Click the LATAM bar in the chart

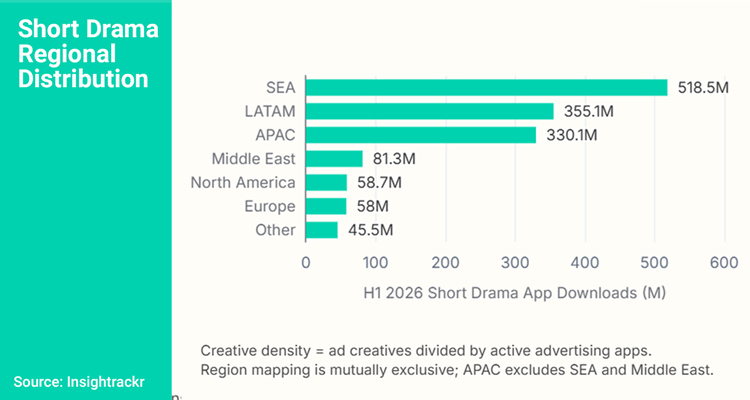[x=430, y=111]
